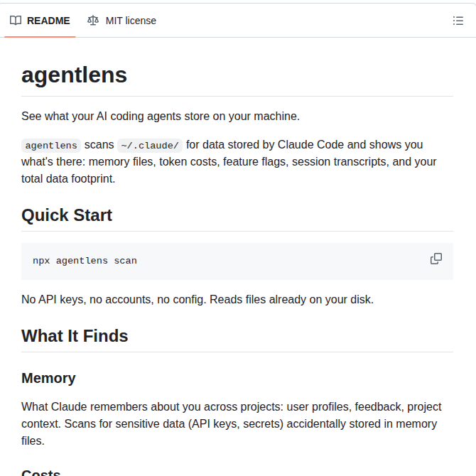Click the partially visible Costs subheading
Viewport: 476px width, 476px height.
point(41,472)
